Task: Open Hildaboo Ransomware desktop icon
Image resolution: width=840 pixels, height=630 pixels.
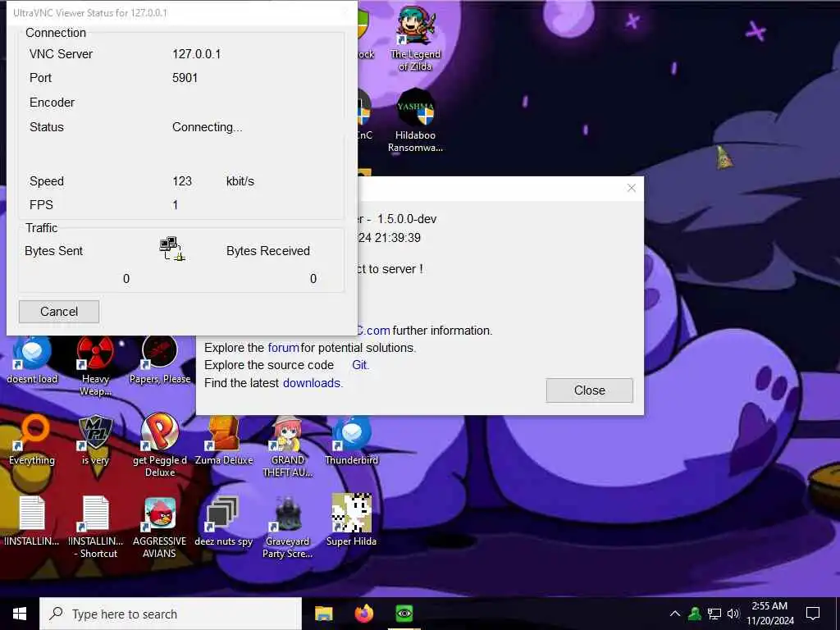Action: click(415, 121)
